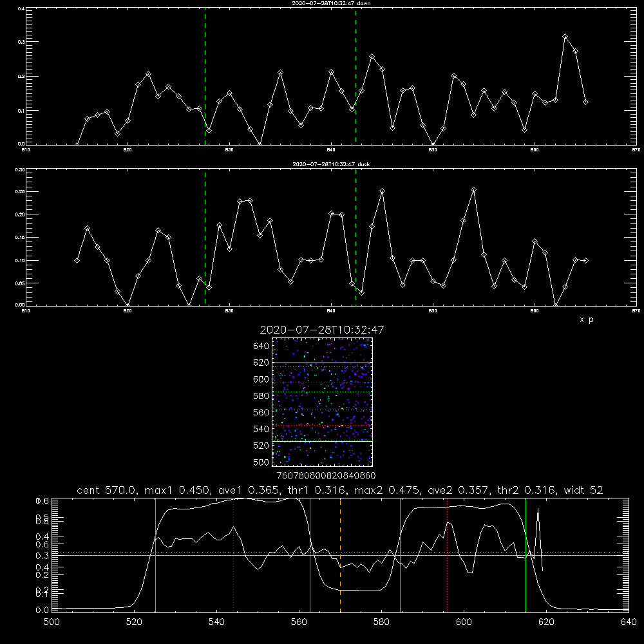Image resolution: width=644 pixels, height=644 pixels.
Task: Click the dusk plot title text
Action: click(331, 164)
